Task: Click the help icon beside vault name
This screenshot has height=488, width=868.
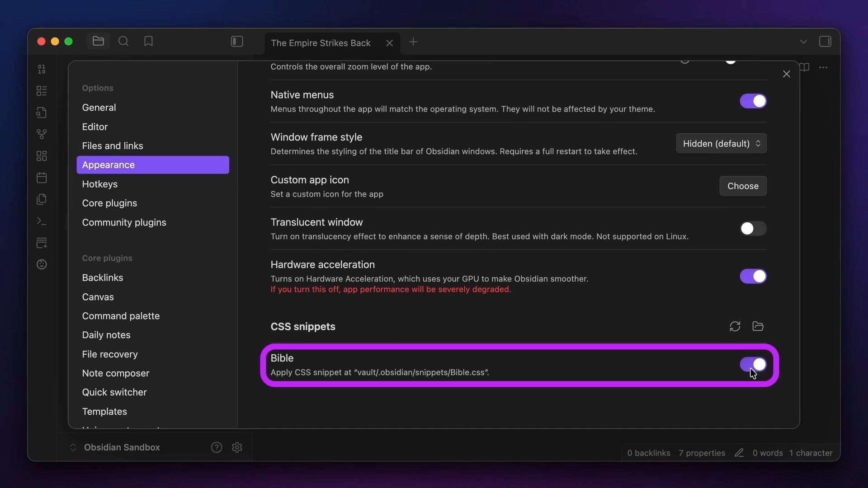Action: 217,447
